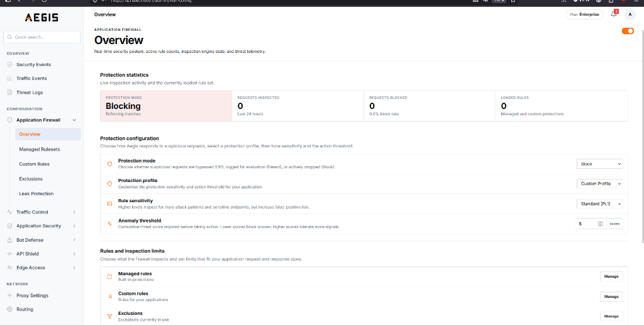The height and width of the screenshot is (325, 644).
Task: Click the Protection mode shield icon
Action: tap(109, 164)
